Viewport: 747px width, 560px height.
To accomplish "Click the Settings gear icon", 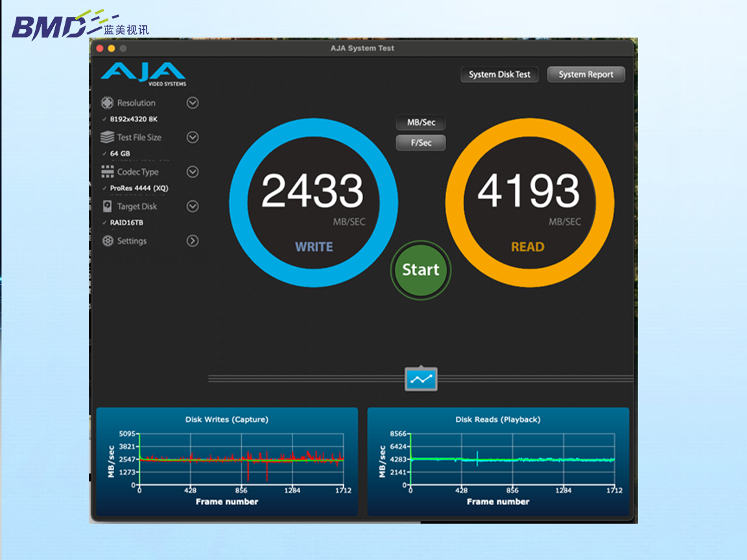I will coord(108,241).
